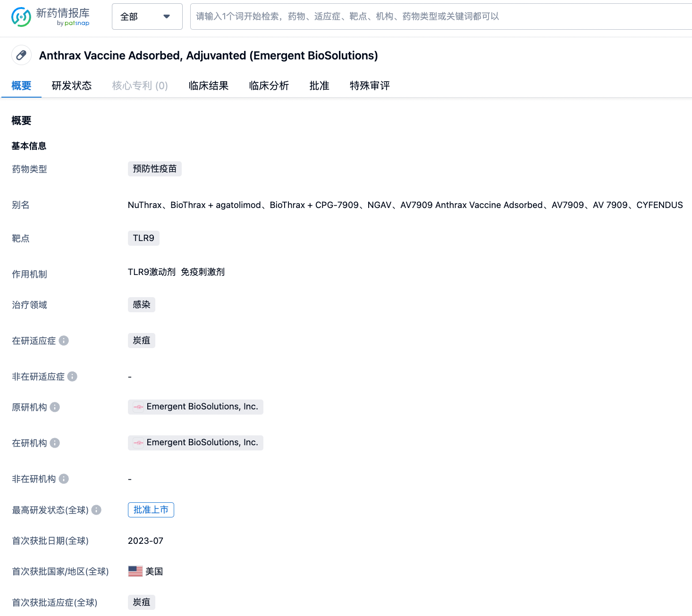Image resolution: width=692 pixels, height=616 pixels.
Task: Click the 批准上市 status badge
Action: click(151, 510)
